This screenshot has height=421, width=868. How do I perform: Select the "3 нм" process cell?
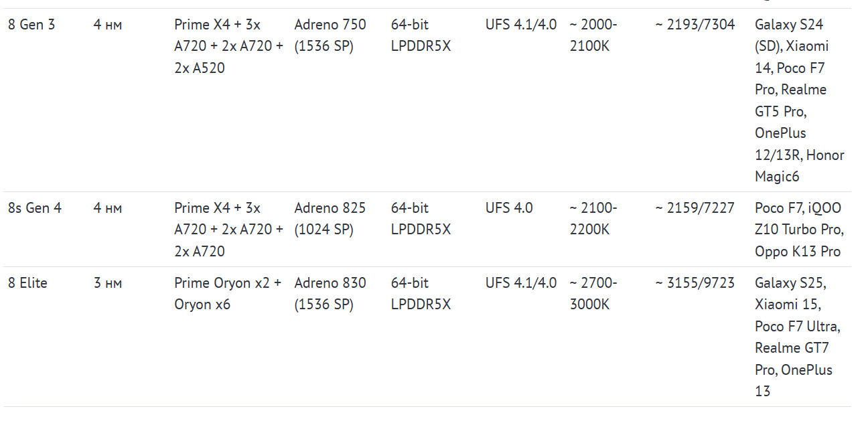pos(108,283)
